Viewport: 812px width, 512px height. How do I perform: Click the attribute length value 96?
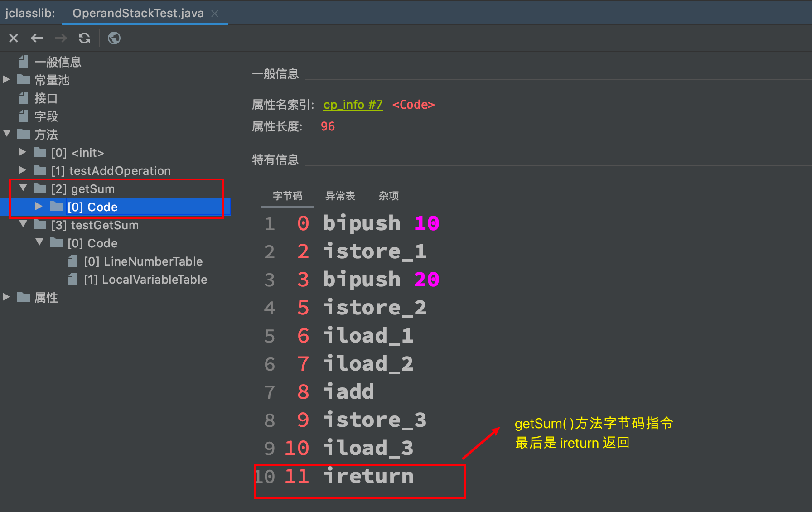(328, 126)
